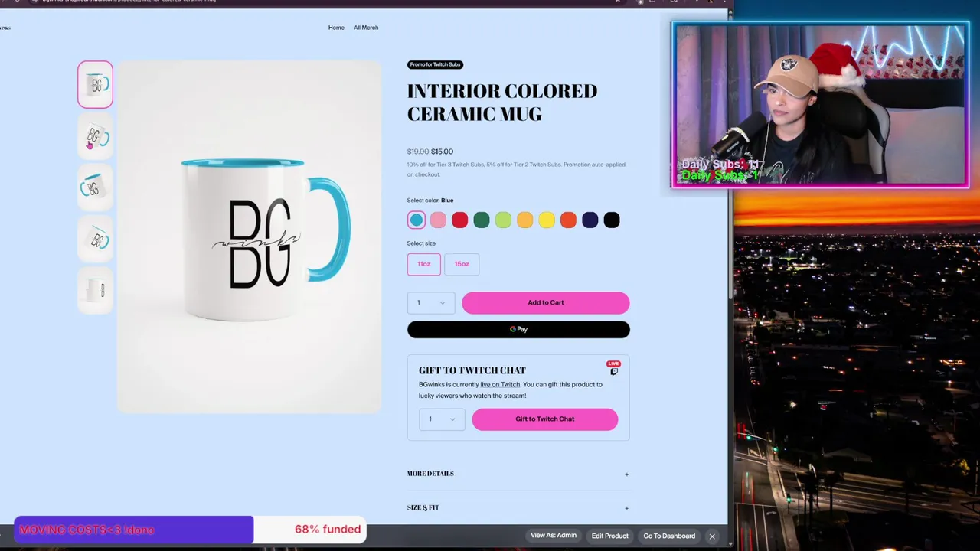Choose the yellow color swatch
The width and height of the screenshot is (980, 551).
click(546, 220)
